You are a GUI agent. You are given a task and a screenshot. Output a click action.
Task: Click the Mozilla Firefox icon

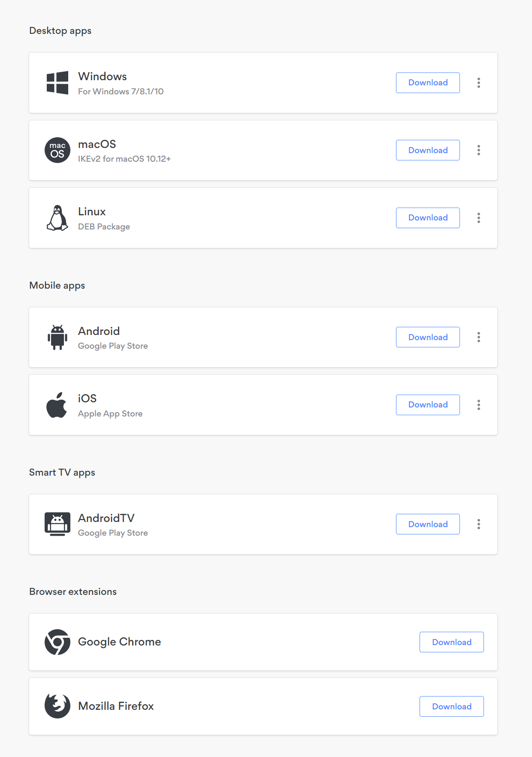[x=57, y=706]
